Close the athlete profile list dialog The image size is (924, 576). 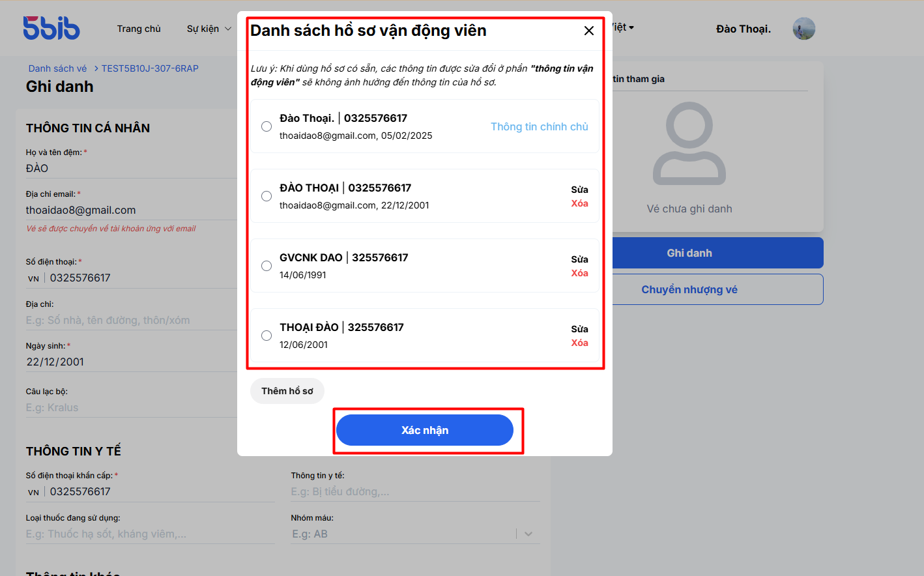(589, 31)
